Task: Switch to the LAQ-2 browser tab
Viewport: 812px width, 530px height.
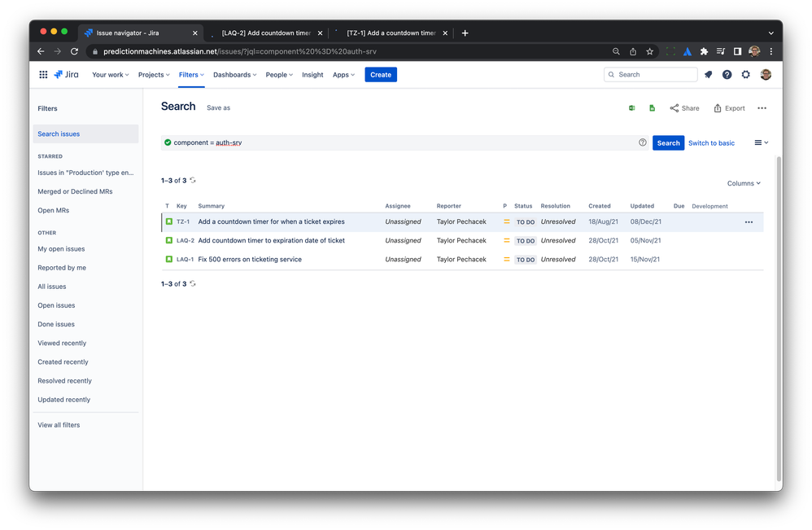Action: click(x=266, y=33)
